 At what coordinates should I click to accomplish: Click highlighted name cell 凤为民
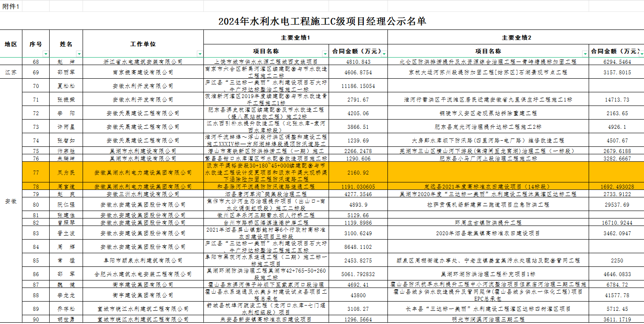pos(66,173)
